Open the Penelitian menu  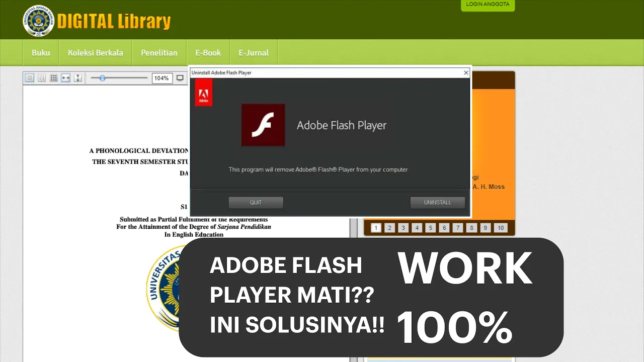pyautogui.click(x=159, y=53)
